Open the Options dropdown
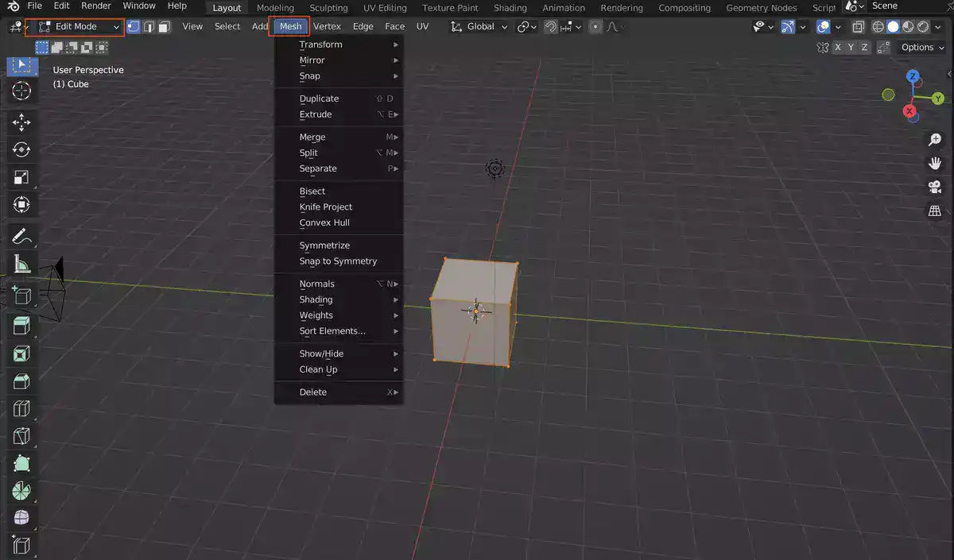The image size is (954, 560). [922, 48]
